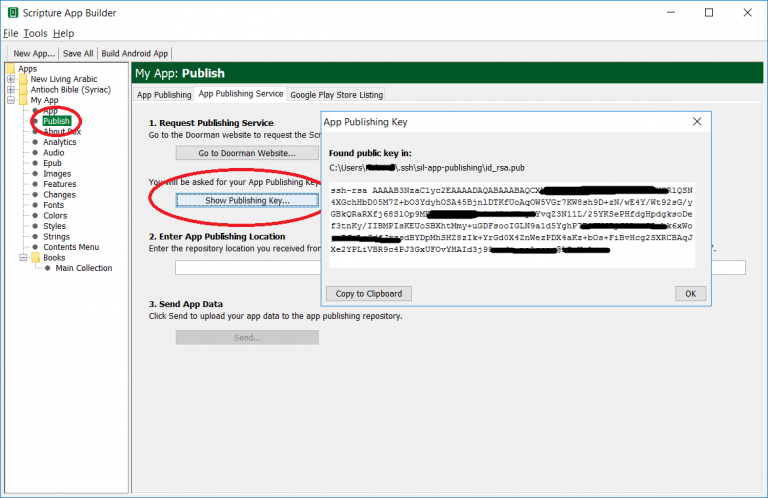Screen dimensions: 768x498
Task: Open Audio settings page
Action: pyautogui.click(x=53, y=152)
